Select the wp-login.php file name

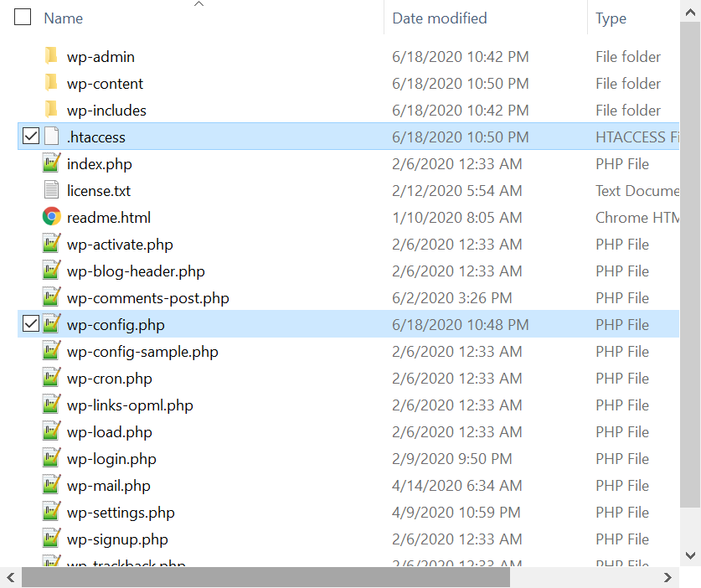tap(111, 460)
